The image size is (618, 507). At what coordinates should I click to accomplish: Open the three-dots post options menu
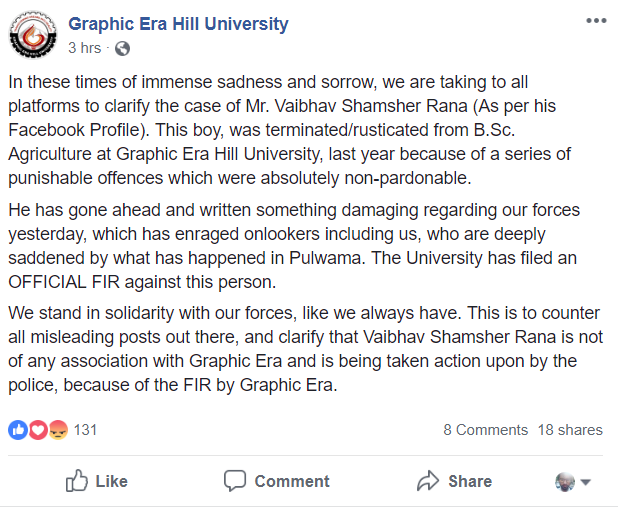click(596, 21)
